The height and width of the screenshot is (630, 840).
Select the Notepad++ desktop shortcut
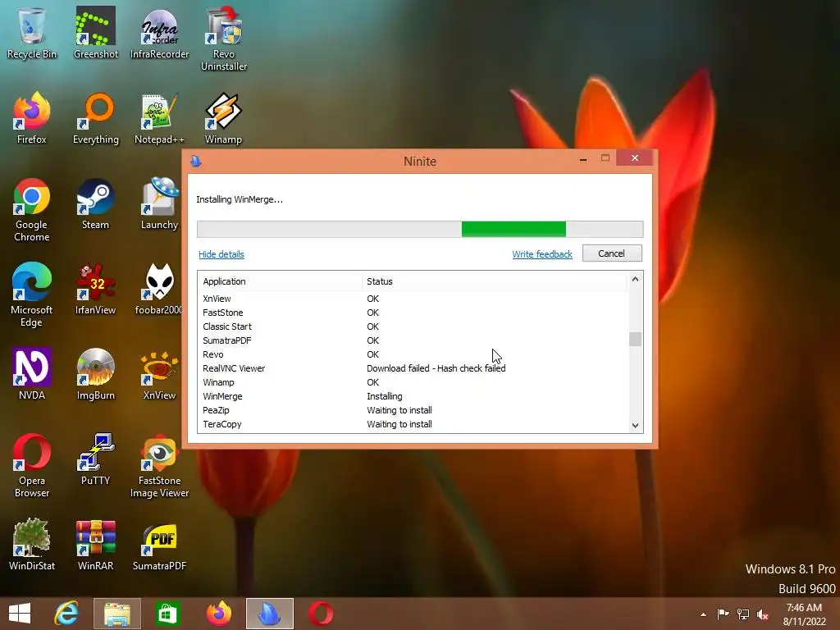tap(160, 118)
